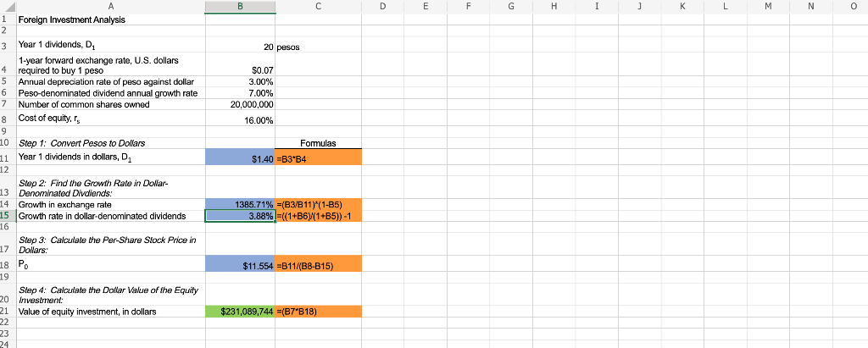Screen dimensions: 868x348
Task: Select the $11.554 stock price cell
Action: pos(240,264)
